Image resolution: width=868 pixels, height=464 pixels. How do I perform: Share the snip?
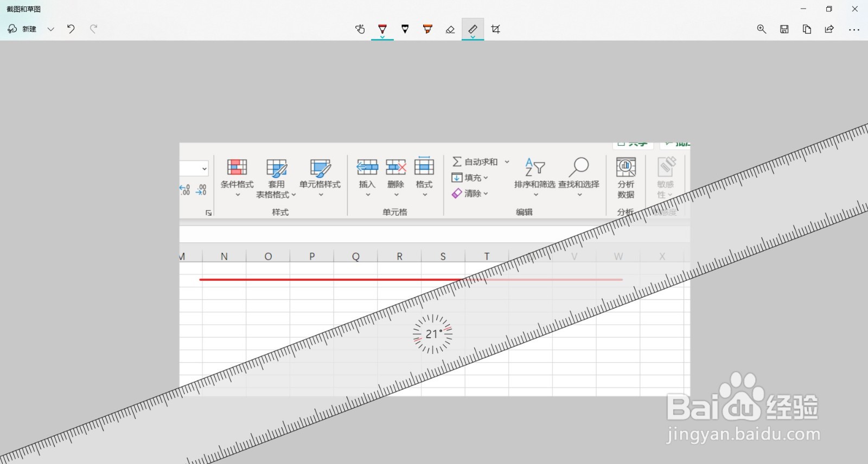click(x=829, y=29)
